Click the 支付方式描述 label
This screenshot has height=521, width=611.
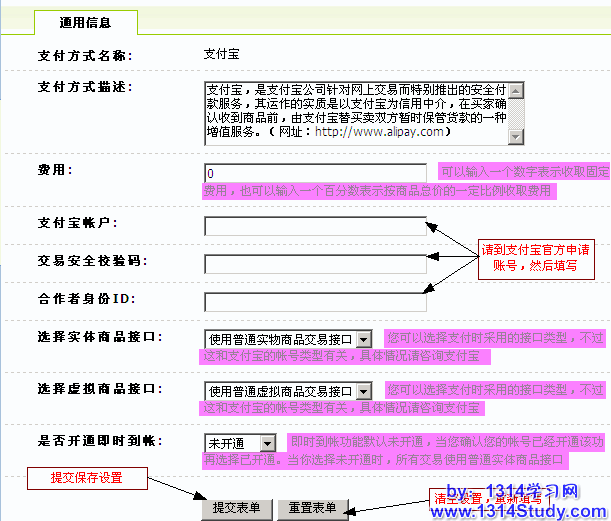[85, 86]
